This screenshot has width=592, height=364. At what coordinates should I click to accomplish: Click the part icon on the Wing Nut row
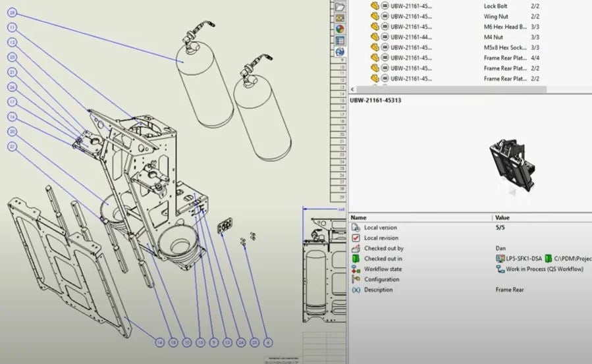375,16
